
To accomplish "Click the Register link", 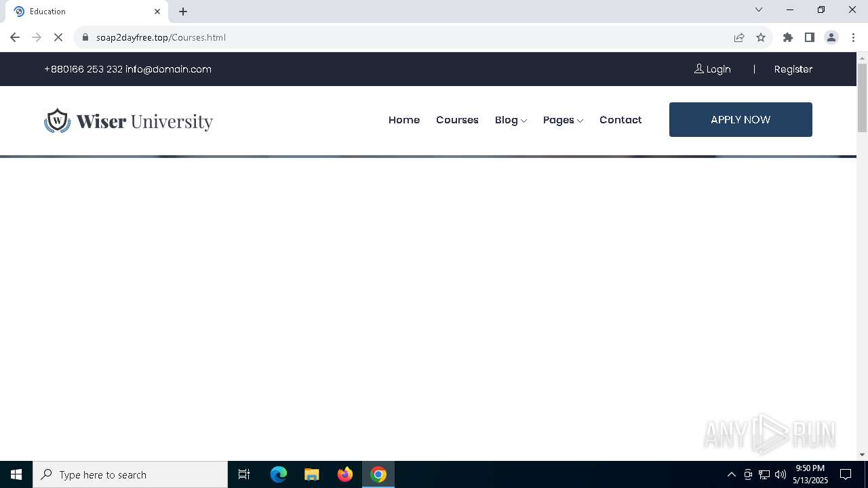I will click(x=793, y=69).
